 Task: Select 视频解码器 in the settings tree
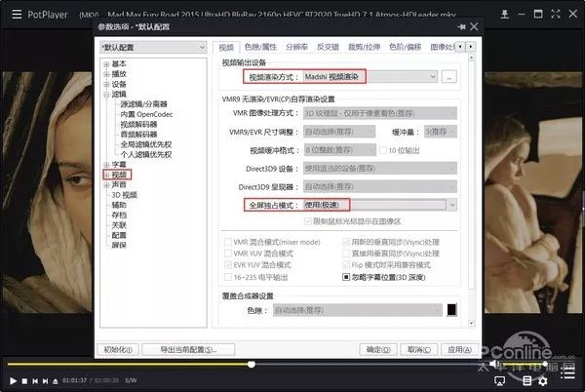[138, 124]
